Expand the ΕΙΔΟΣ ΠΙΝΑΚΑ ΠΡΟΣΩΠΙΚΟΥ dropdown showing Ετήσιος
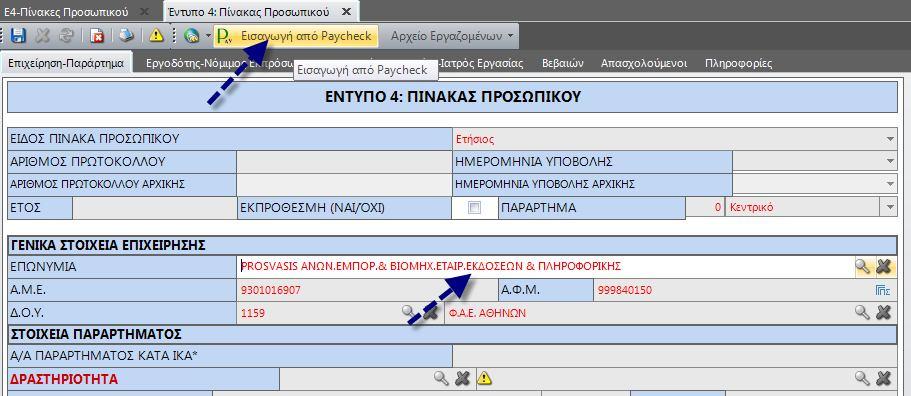 point(890,139)
